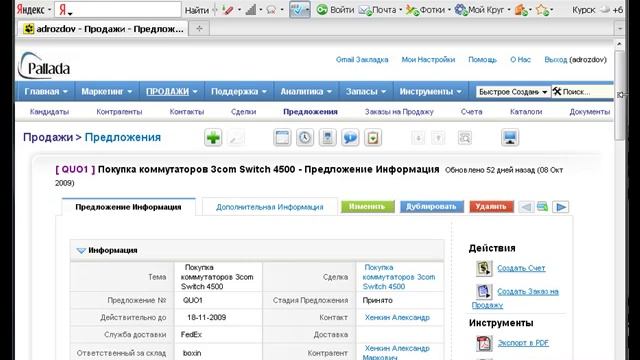Viewport: 640px width, 360px height.
Task: Click the magnifier search icon in quotes toolbar
Action: [x=465, y=138]
